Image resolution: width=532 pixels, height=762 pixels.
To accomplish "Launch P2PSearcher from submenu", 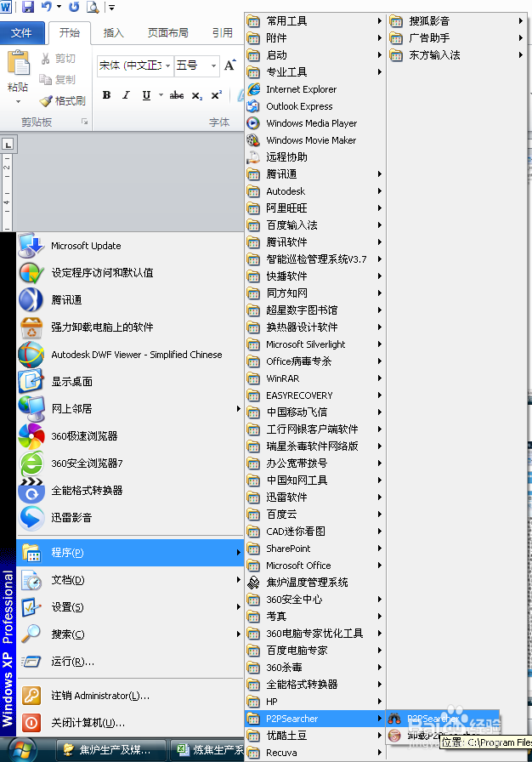I will click(x=443, y=719).
